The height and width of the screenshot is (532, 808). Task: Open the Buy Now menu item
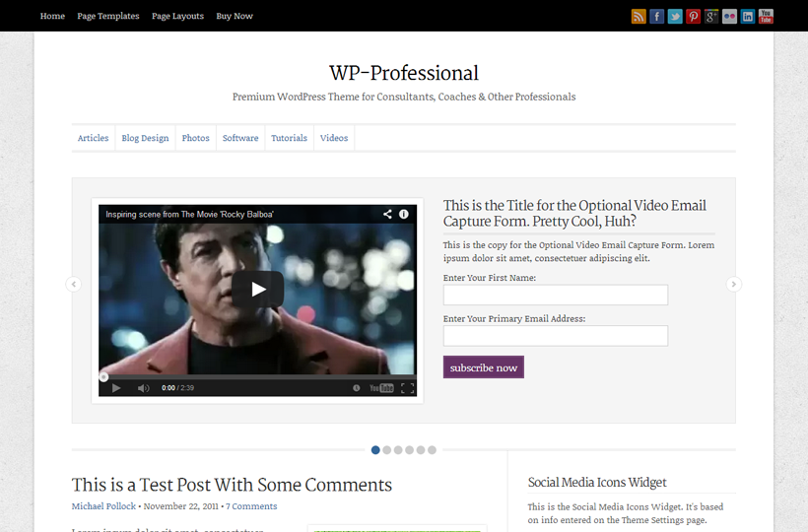[x=235, y=16]
